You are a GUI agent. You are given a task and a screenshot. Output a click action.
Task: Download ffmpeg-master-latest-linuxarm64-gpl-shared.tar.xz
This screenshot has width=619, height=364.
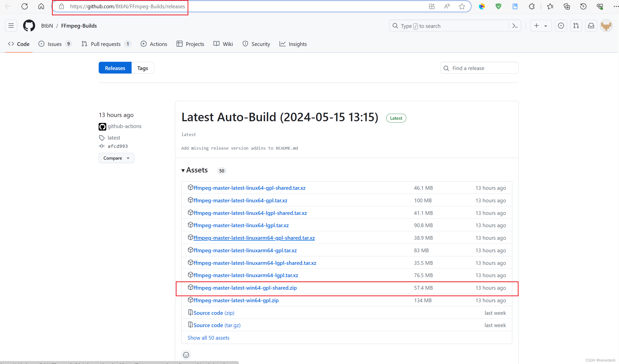(x=254, y=238)
